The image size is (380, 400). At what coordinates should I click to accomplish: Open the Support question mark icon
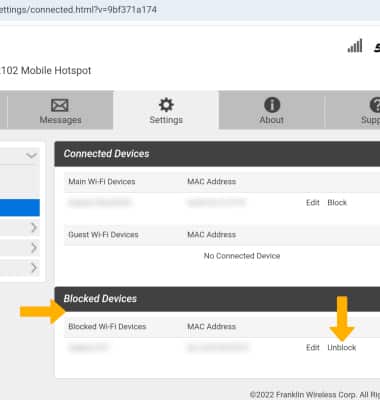pyautogui.click(x=375, y=105)
